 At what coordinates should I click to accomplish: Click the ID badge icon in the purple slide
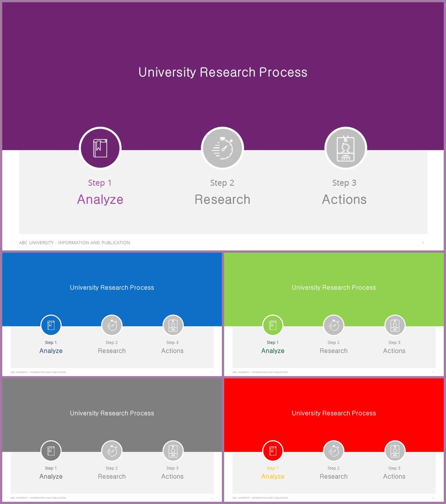tap(346, 148)
